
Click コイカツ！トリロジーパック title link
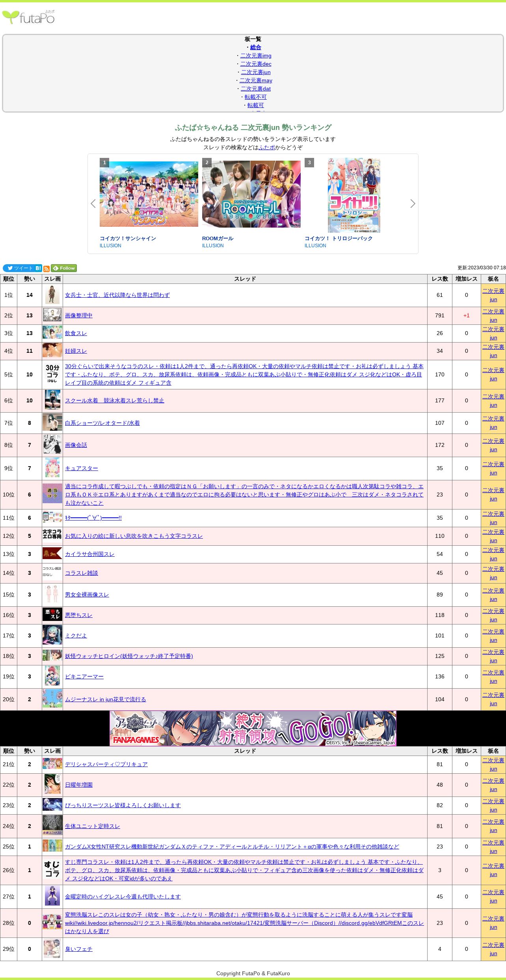(x=339, y=238)
